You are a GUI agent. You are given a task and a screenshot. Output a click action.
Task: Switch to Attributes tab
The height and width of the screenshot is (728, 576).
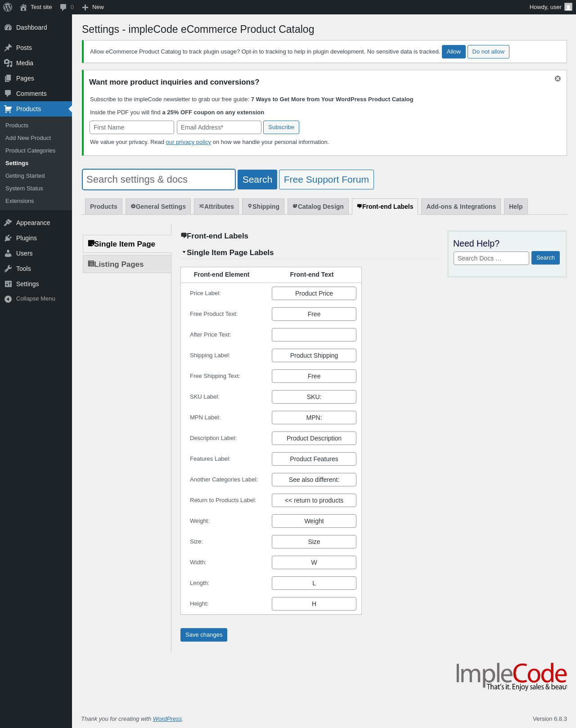(x=216, y=207)
